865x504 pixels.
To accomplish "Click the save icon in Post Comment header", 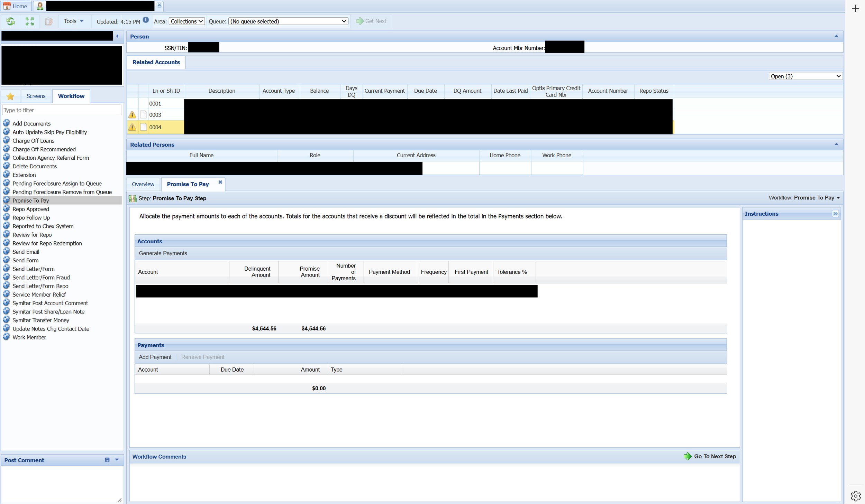I will coord(107,460).
